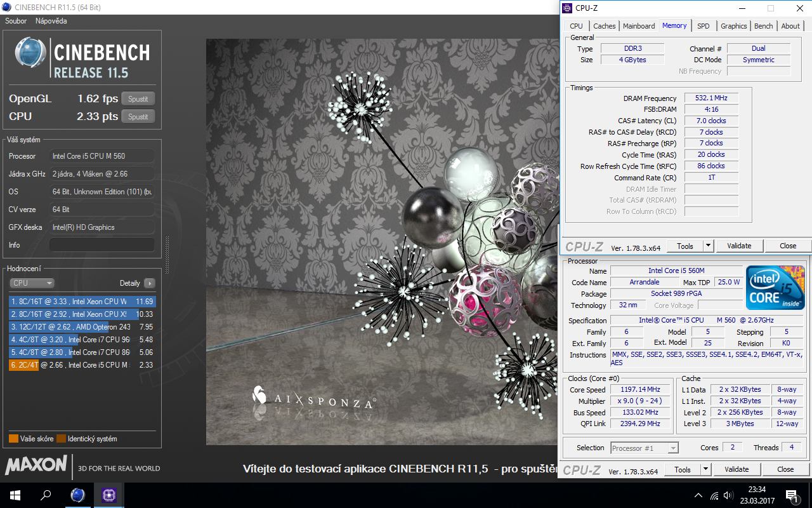
Task: Select highlighted ranking row 6 Core i5 2.33
Action: point(82,365)
